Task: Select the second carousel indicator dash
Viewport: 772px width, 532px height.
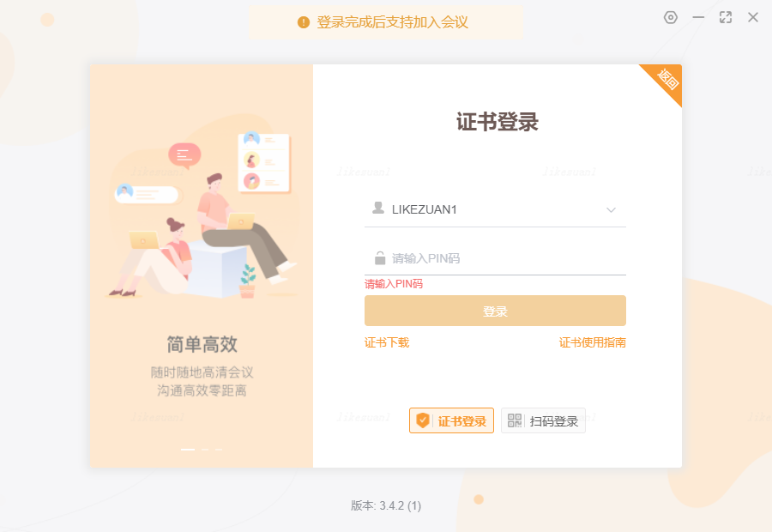Action: (x=205, y=450)
